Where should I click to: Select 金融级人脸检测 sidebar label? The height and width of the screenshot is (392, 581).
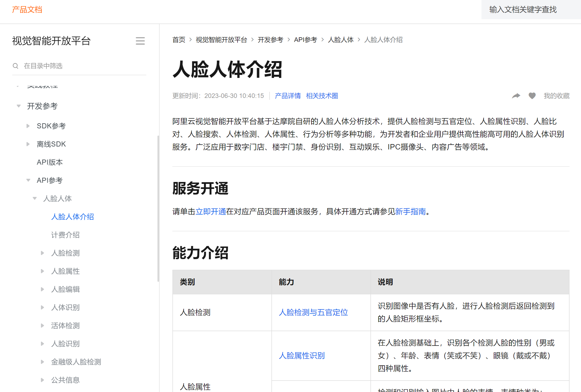pyautogui.click(x=76, y=362)
